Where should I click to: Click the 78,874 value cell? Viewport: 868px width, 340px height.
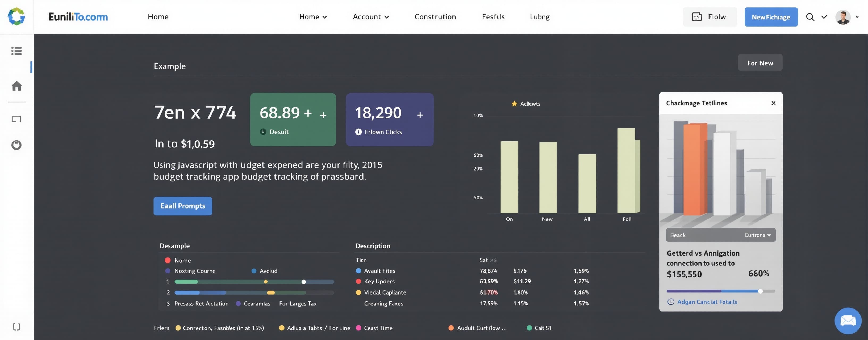[x=488, y=271]
